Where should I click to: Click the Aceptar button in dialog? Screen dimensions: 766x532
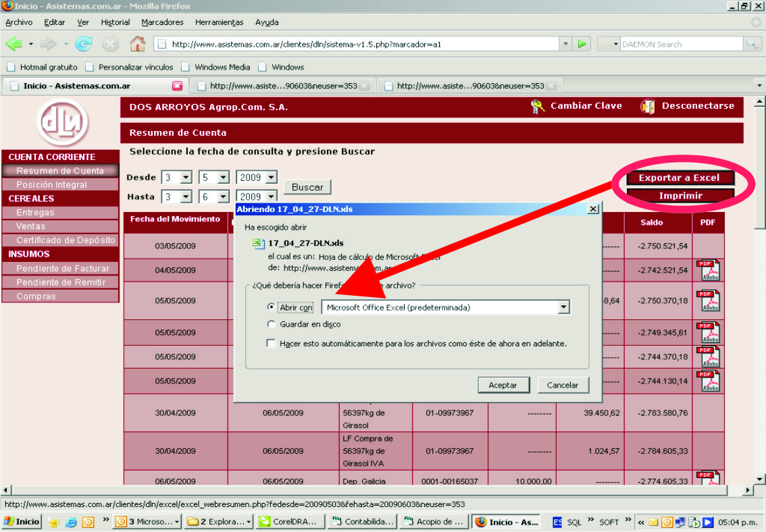pos(502,385)
